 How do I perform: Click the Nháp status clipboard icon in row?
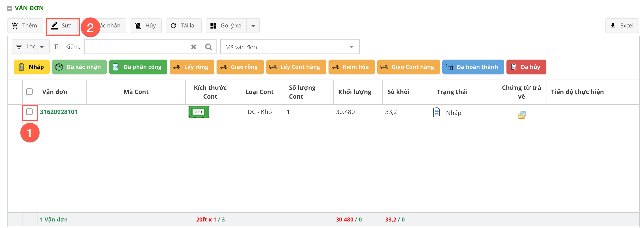(x=437, y=112)
